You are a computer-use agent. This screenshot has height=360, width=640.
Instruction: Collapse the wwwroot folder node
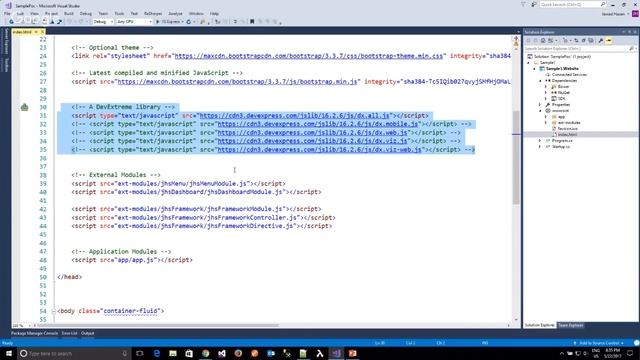point(540,111)
